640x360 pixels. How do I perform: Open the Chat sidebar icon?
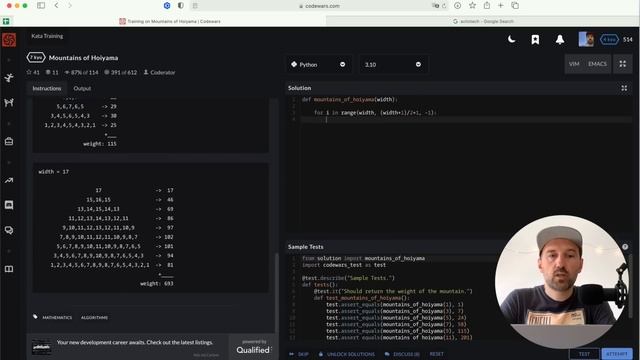[x=9, y=205]
